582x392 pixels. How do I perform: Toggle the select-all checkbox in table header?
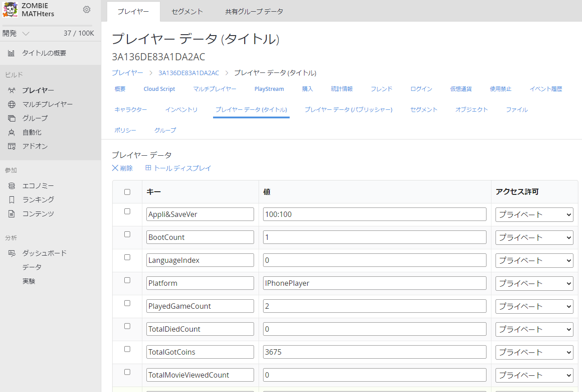point(127,192)
